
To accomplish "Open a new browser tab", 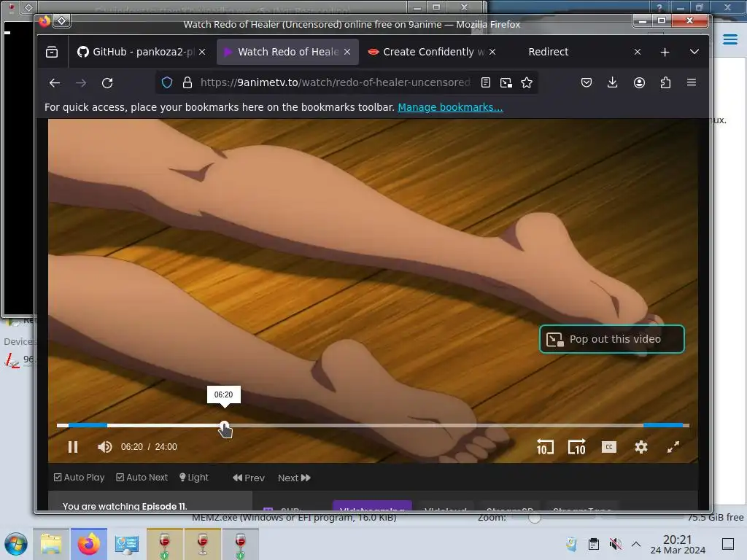I will tap(665, 52).
